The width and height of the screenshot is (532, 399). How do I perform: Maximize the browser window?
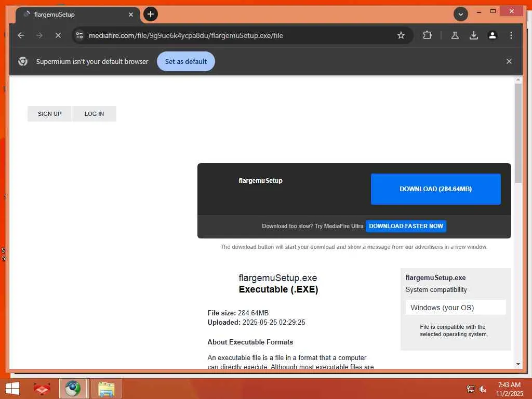(x=493, y=11)
